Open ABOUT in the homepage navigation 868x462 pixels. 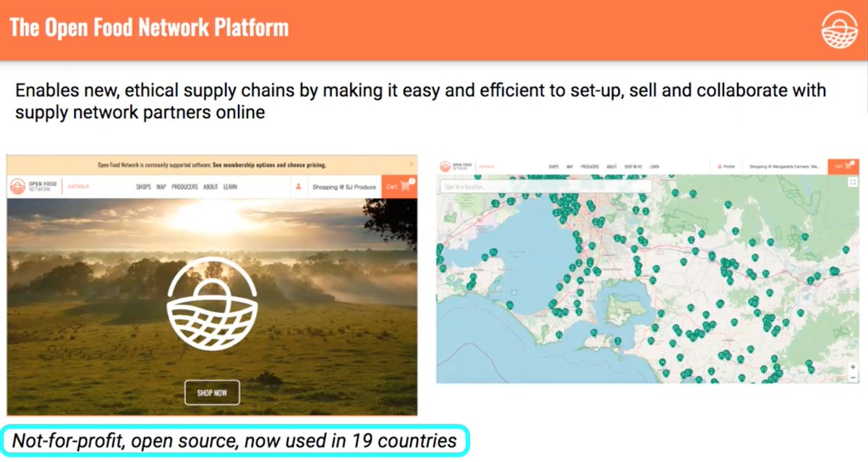tap(210, 187)
